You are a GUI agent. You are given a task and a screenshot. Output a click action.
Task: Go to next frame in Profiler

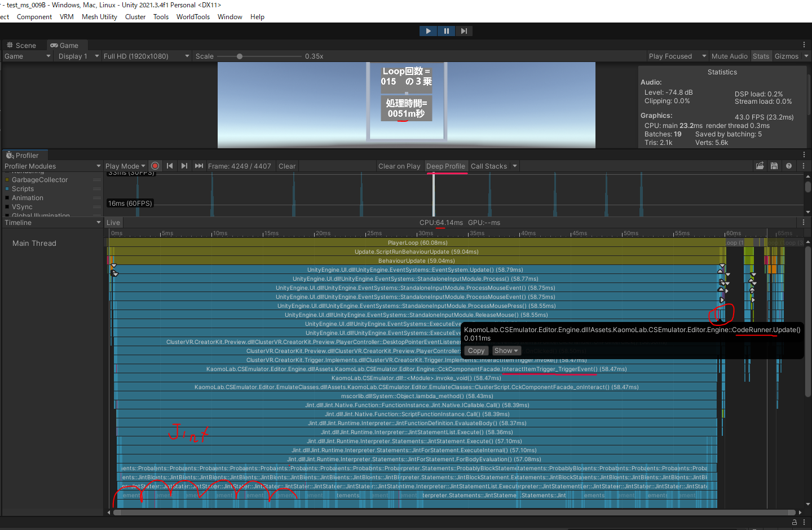tap(184, 166)
